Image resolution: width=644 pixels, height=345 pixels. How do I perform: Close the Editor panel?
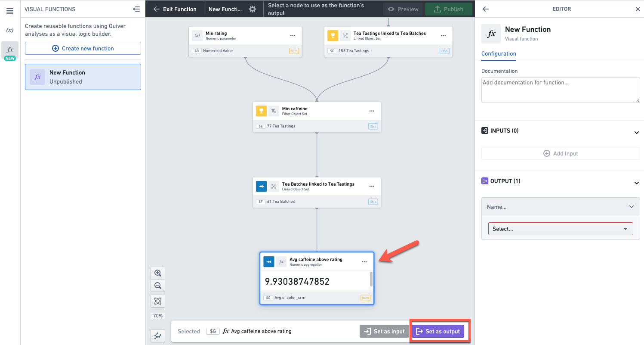point(638,9)
